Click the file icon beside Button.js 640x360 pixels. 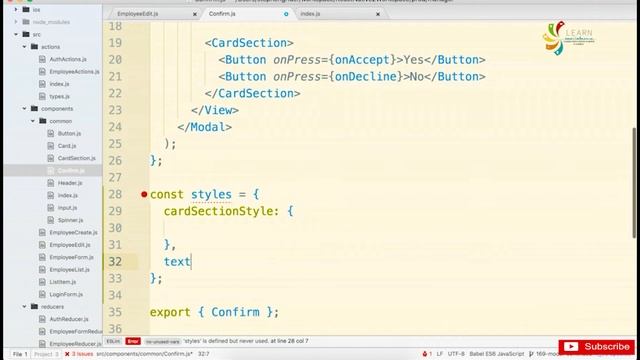point(51,133)
